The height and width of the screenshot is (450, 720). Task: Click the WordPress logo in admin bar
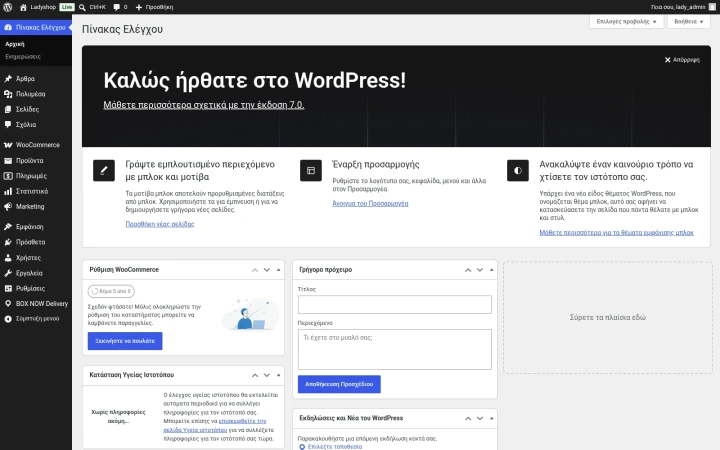click(7, 7)
